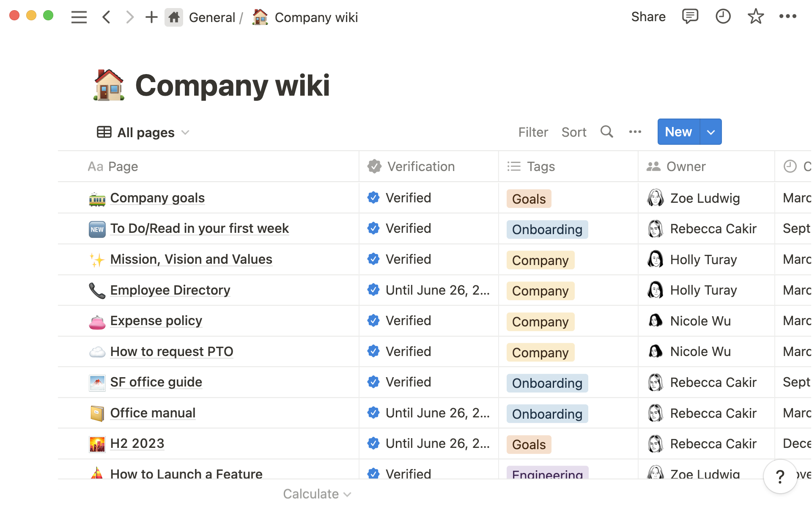Click the Owner column header icon
This screenshot has width=812, height=508.
[x=653, y=166]
